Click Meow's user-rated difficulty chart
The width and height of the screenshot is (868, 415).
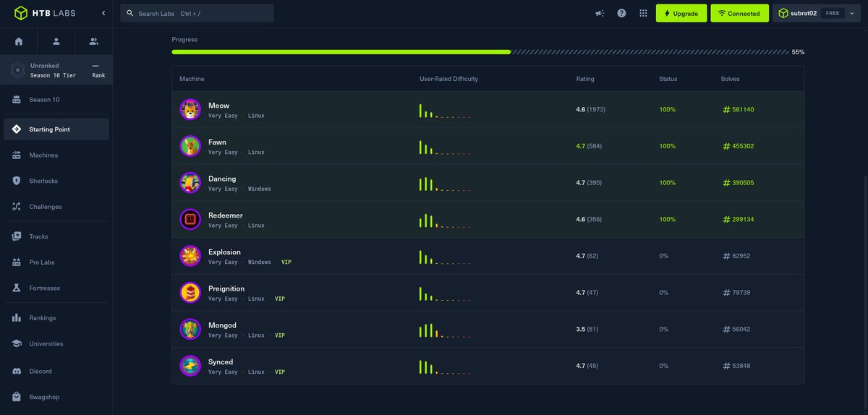[445, 111]
